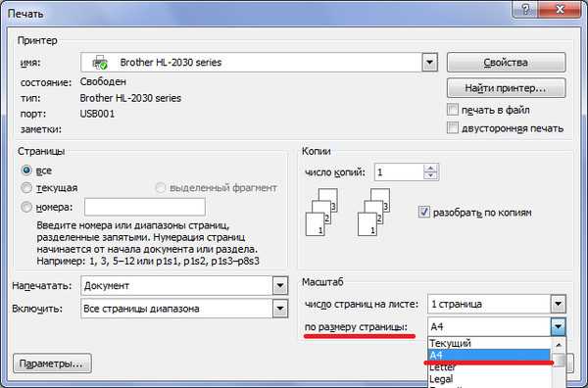Click the Параметры... button
The height and width of the screenshot is (388, 588).
(52, 364)
